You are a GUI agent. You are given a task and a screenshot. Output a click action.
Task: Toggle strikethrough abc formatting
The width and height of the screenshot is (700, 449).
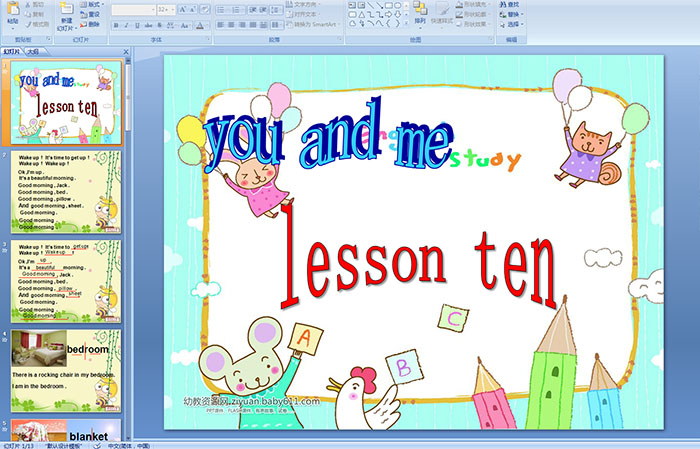click(x=148, y=25)
